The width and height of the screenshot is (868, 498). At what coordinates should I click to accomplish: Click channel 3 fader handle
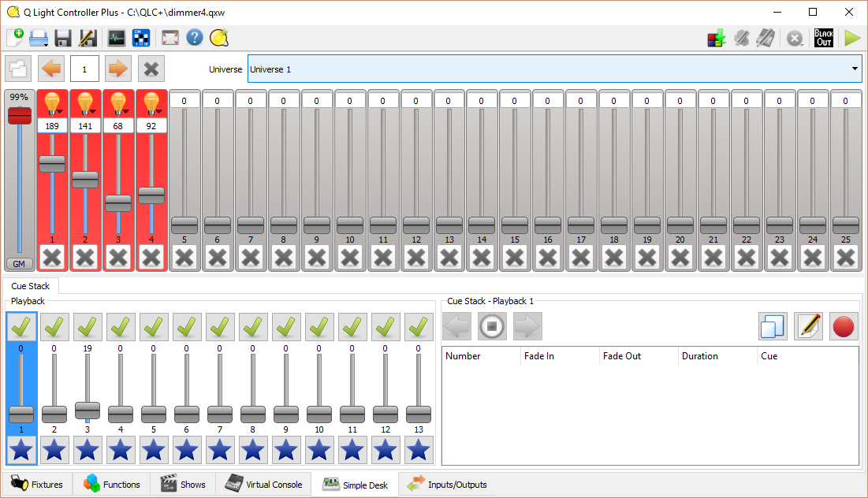pos(118,203)
